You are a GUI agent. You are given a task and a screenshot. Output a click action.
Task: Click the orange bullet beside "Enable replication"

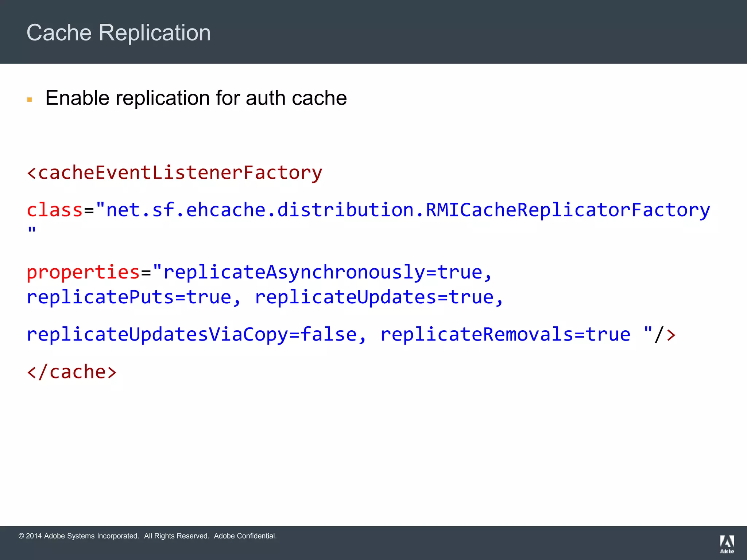tap(30, 99)
